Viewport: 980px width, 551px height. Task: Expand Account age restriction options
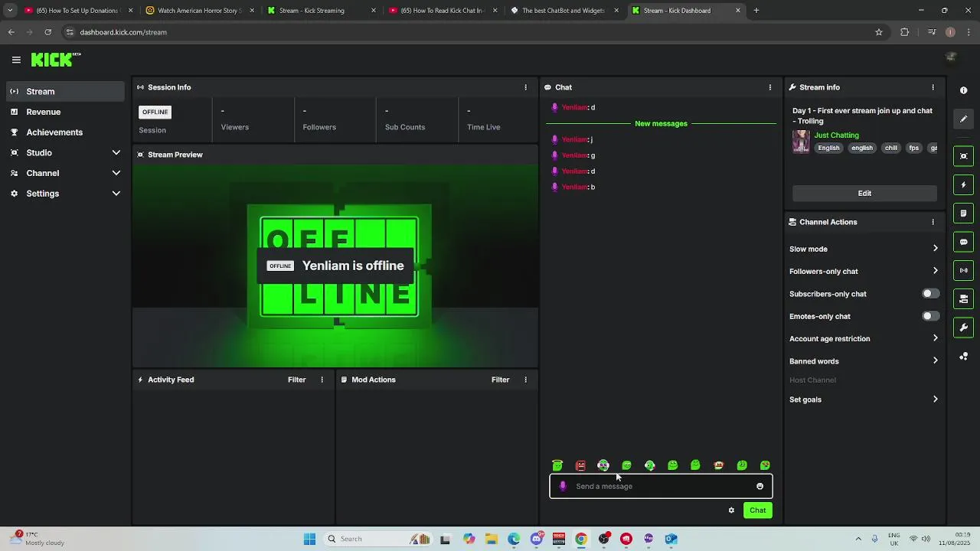pyautogui.click(x=864, y=338)
